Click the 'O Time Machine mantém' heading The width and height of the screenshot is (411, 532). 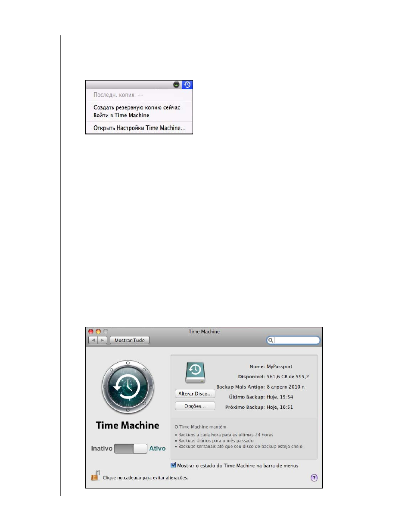click(200, 427)
